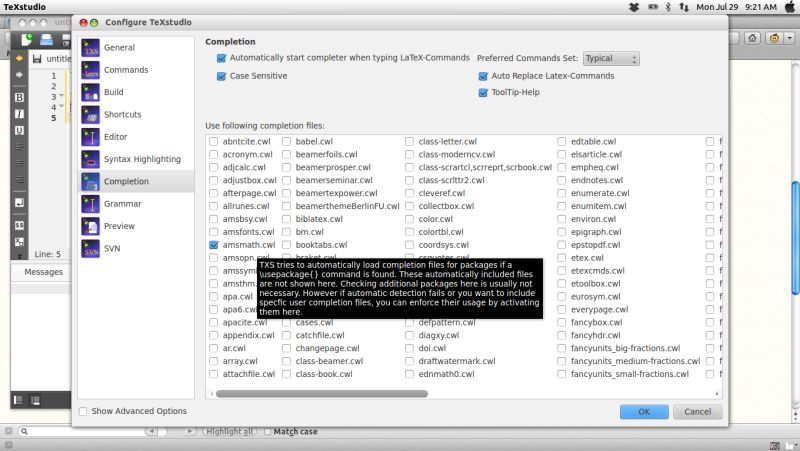Click line number 3 in the editor gutter
Image resolution: width=800 pixels, height=451 pixels.
click(54, 97)
